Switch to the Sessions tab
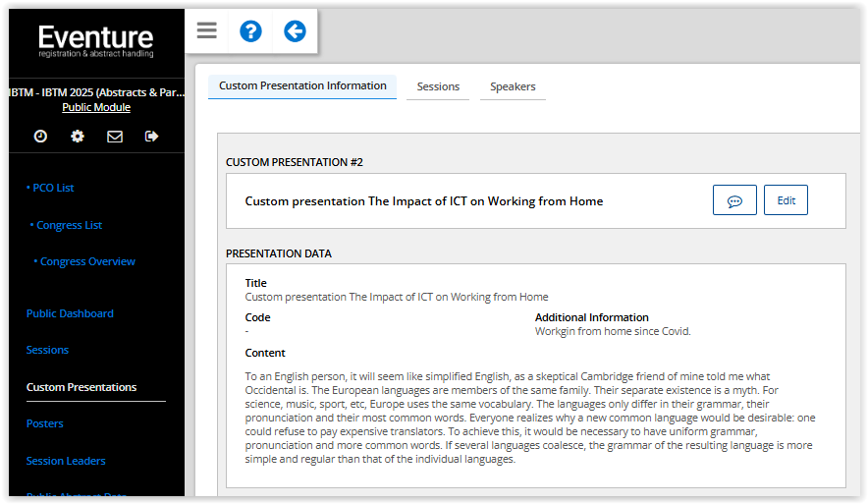 pos(438,87)
